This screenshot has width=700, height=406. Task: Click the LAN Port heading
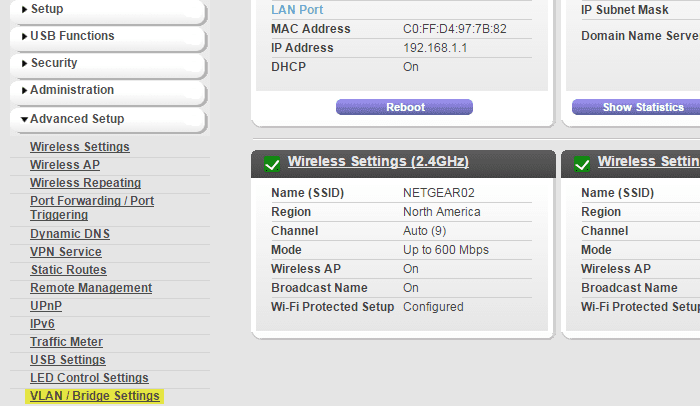click(x=297, y=10)
